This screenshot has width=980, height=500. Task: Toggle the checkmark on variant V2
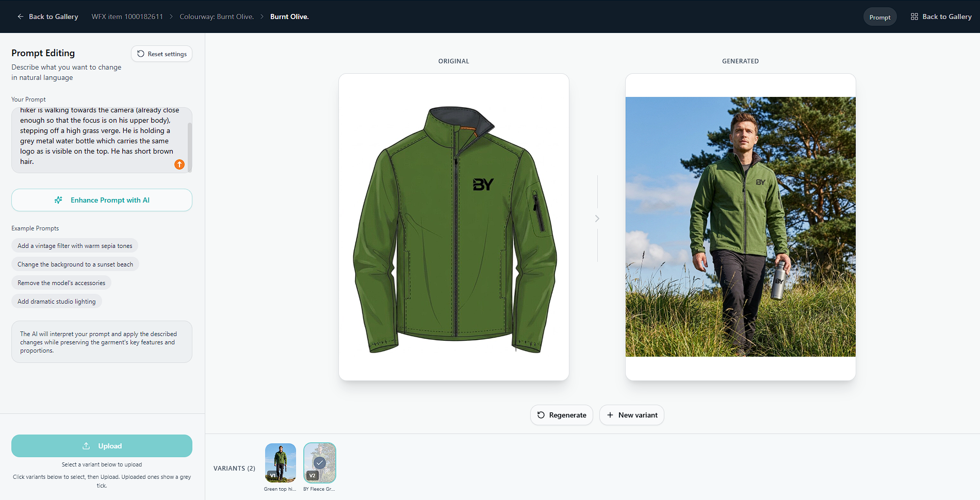tap(320, 462)
